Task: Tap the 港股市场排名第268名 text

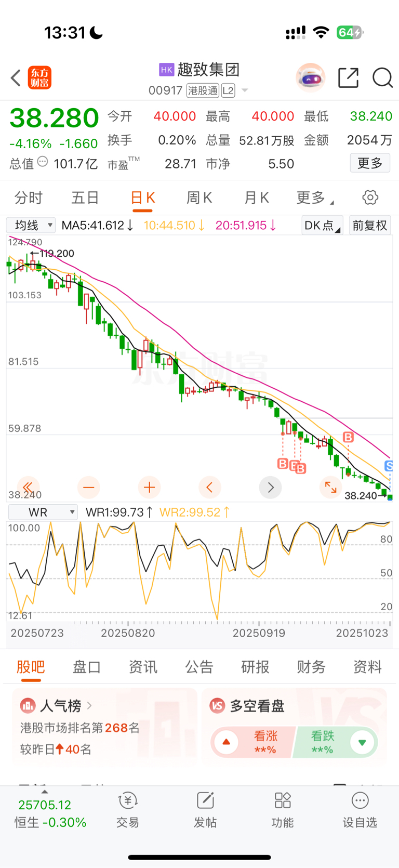Action: coord(79,728)
